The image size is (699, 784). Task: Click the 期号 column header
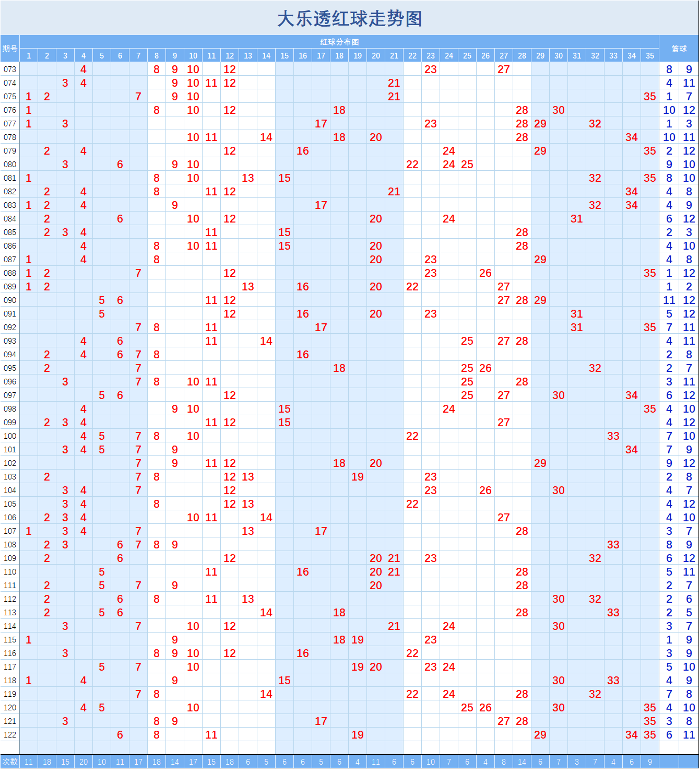[x=10, y=49]
